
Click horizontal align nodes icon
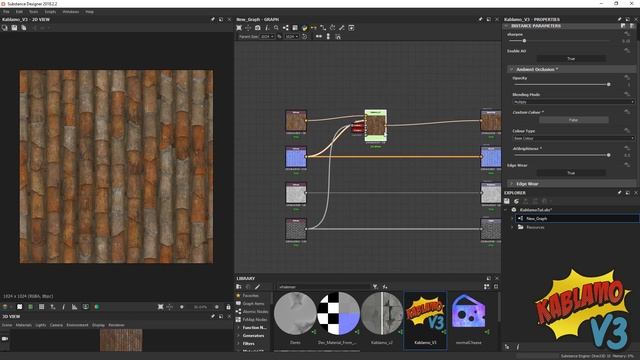pos(319,36)
